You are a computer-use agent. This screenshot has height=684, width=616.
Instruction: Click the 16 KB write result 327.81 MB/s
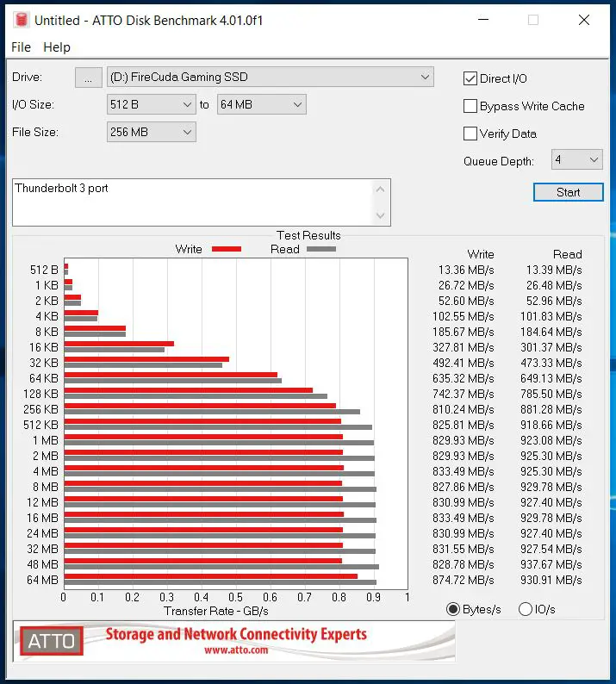coord(464,347)
